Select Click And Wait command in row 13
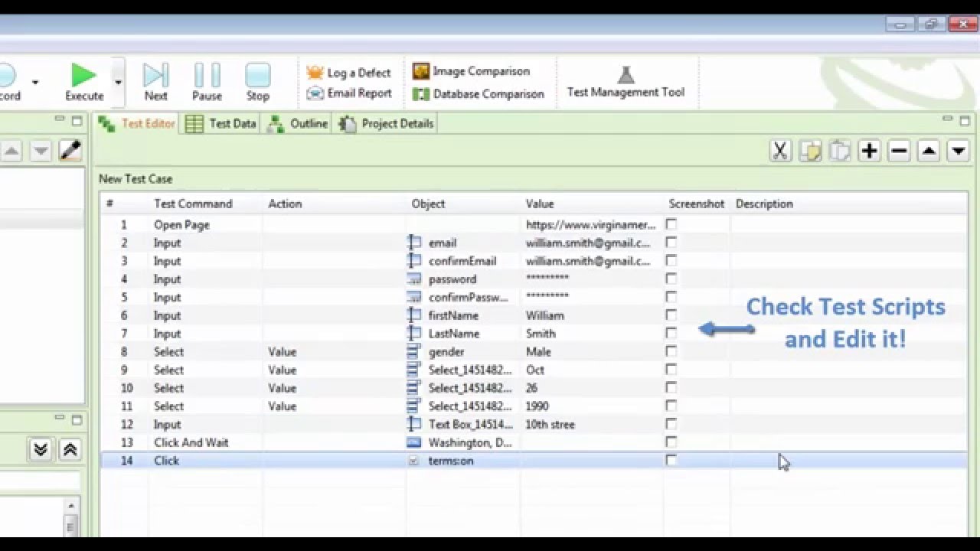Viewport: 980px width, 551px height. (x=191, y=442)
